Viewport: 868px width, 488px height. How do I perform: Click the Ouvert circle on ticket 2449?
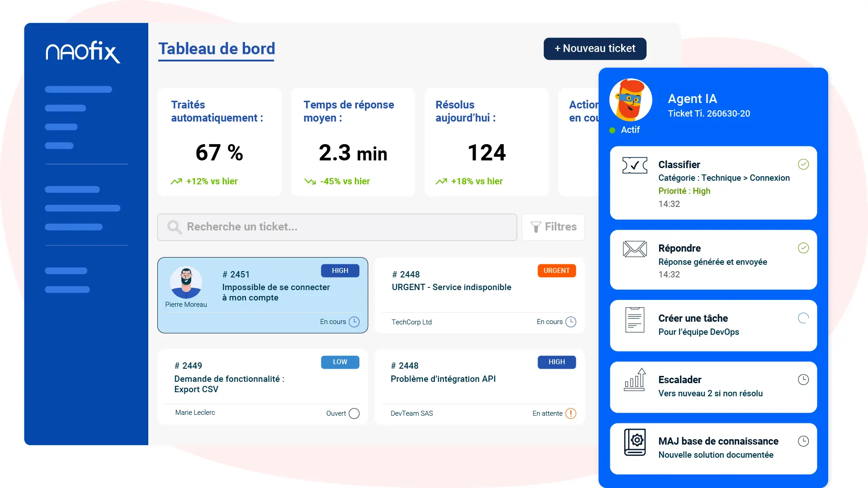[354, 413]
